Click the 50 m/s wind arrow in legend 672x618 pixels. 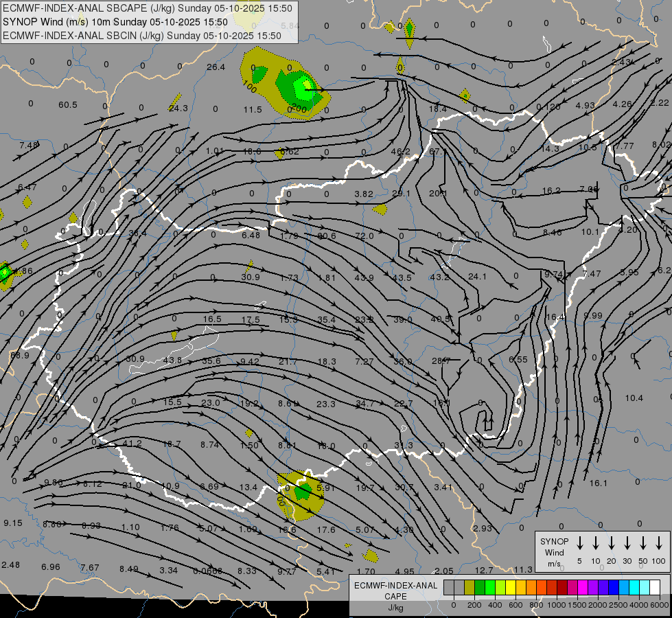[643, 542]
